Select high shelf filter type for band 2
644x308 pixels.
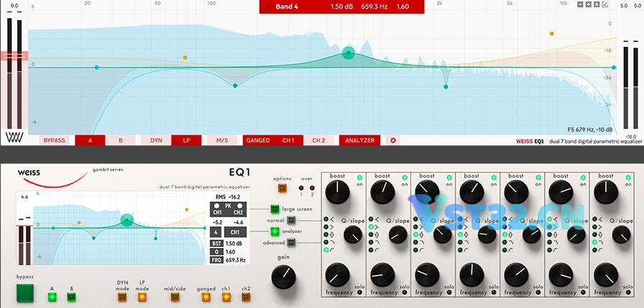tap(371, 219)
